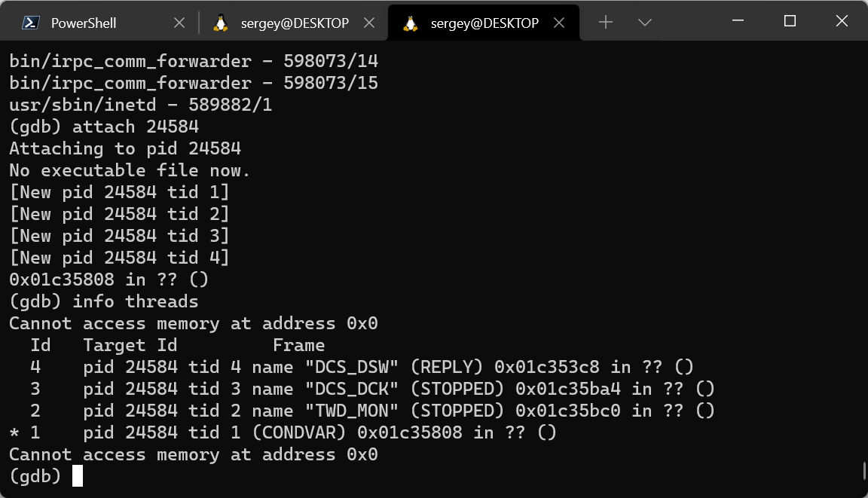The height and width of the screenshot is (498, 868).
Task: Open a new tab with the plus icon
Action: (x=606, y=23)
